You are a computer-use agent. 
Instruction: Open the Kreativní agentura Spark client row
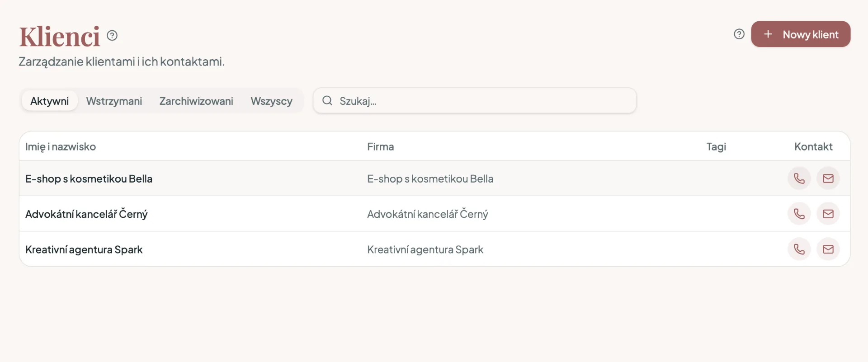tap(434, 249)
